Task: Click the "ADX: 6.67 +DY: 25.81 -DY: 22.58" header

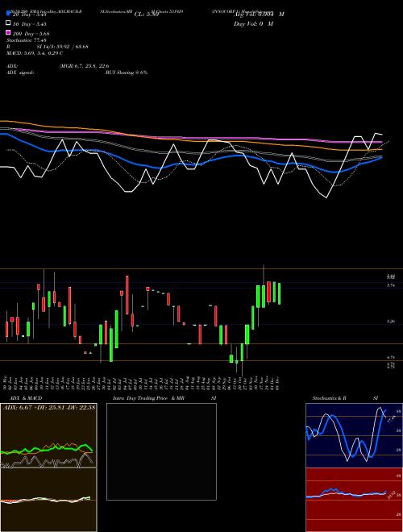Action: point(49,407)
